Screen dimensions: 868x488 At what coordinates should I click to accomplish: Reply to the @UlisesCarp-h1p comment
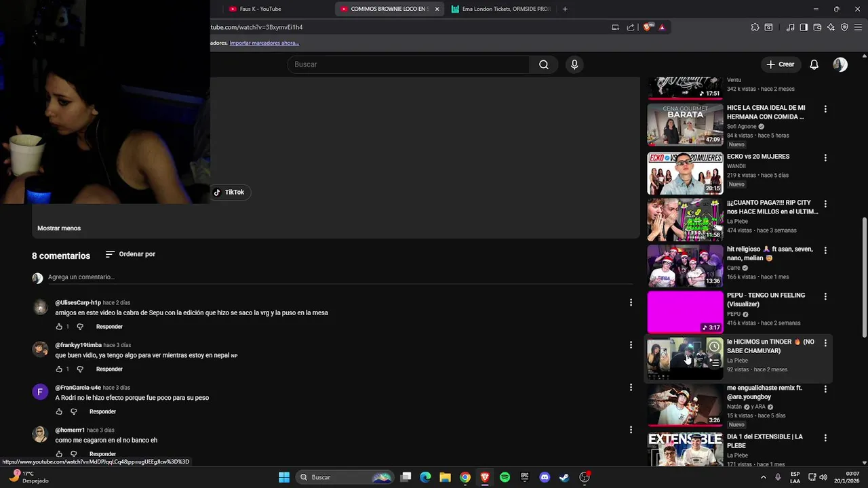(109, 327)
